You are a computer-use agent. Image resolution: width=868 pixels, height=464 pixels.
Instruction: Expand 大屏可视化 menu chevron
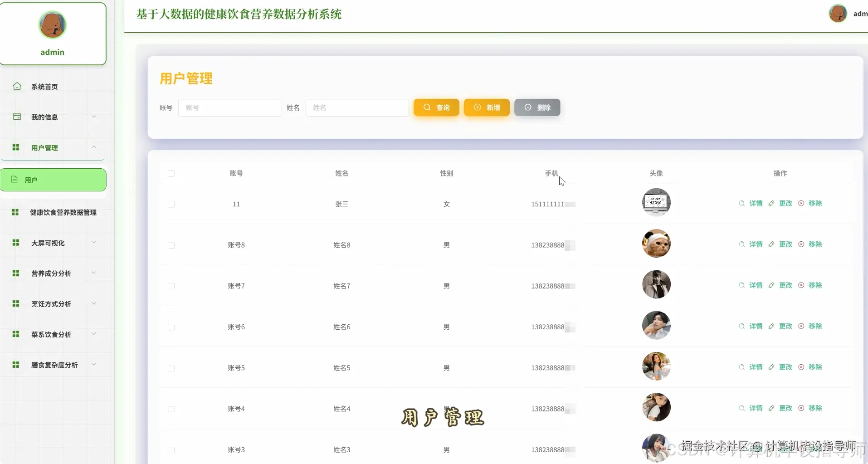click(94, 243)
